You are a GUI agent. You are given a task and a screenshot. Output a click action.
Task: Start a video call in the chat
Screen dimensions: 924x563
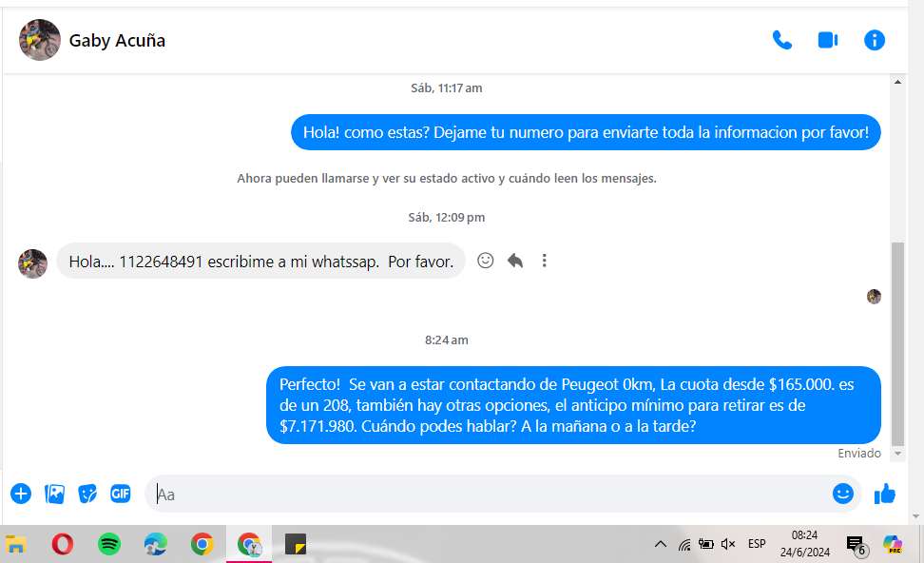(827, 40)
